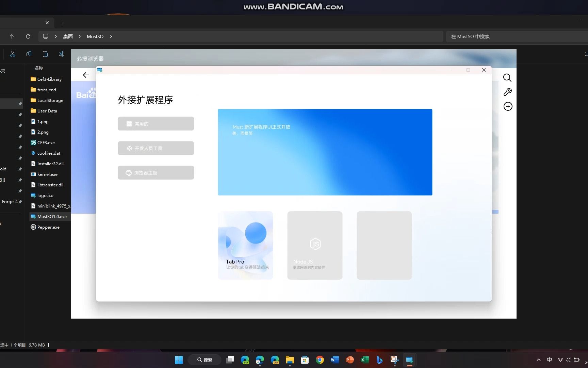Click the back arrow in the browser window
Viewport: 588px width, 368px height.
(86, 75)
